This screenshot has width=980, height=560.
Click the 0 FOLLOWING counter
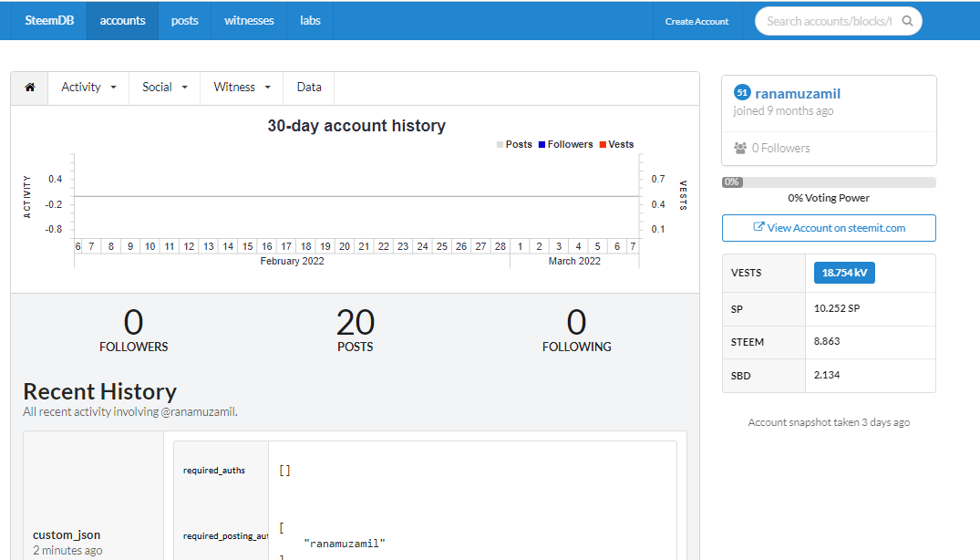tap(576, 330)
